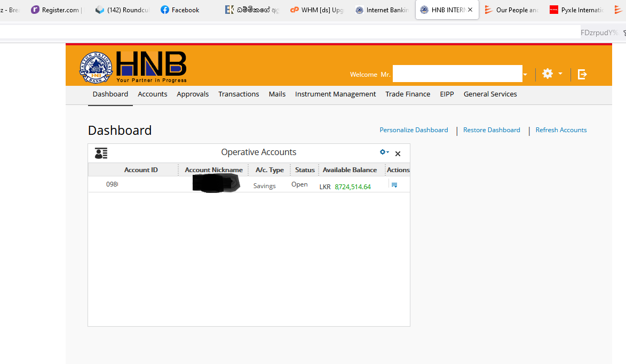Click Personalize Dashboard link
Screen dimensions: 626x364
pyautogui.click(x=414, y=130)
